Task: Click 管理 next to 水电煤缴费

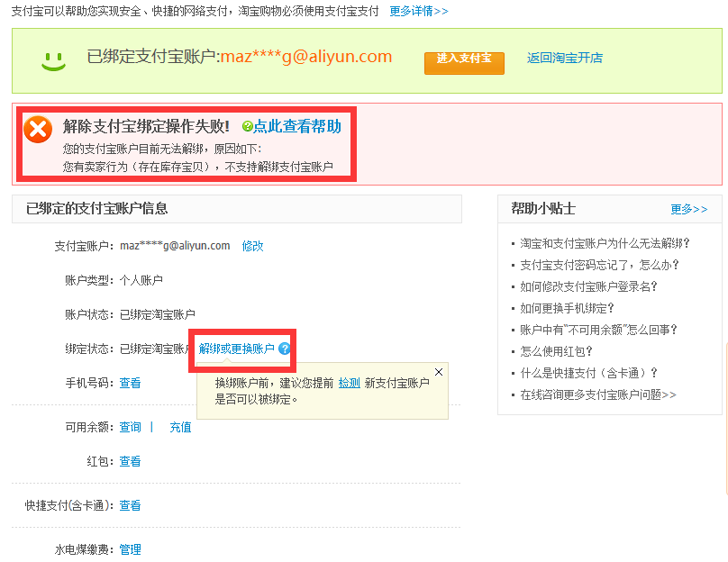Action: click(x=130, y=549)
